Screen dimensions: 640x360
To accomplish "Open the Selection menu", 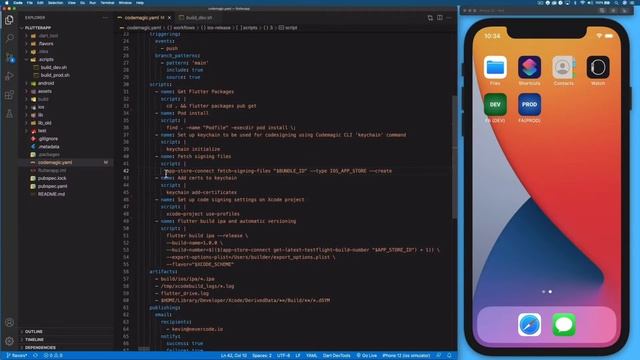I will tap(55, 3).
